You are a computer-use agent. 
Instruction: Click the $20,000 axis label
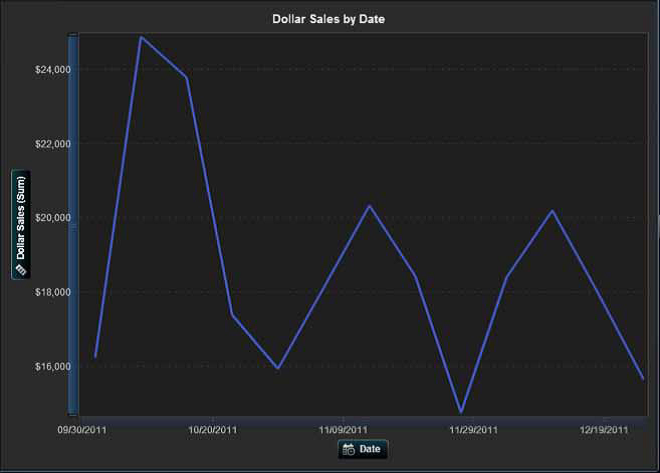(x=53, y=218)
